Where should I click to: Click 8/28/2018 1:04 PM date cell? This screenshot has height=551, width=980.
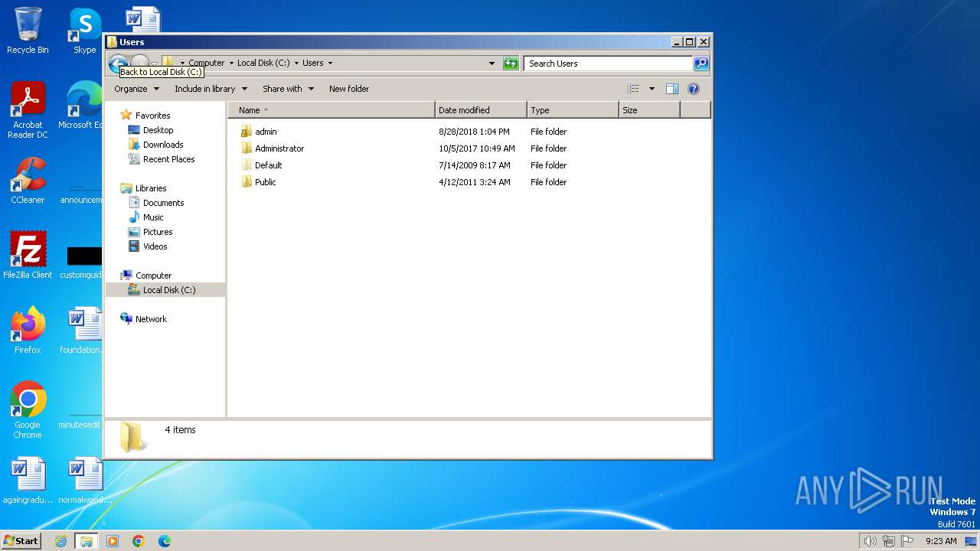pos(474,132)
